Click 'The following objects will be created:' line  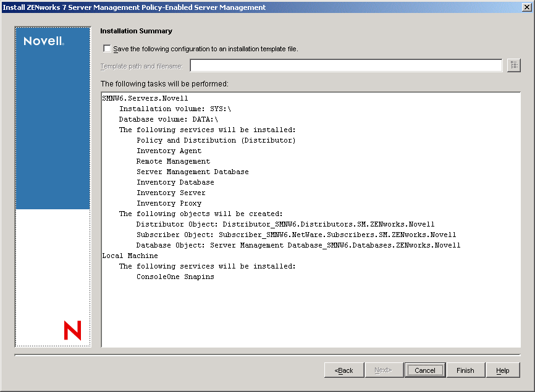pyautogui.click(x=201, y=214)
